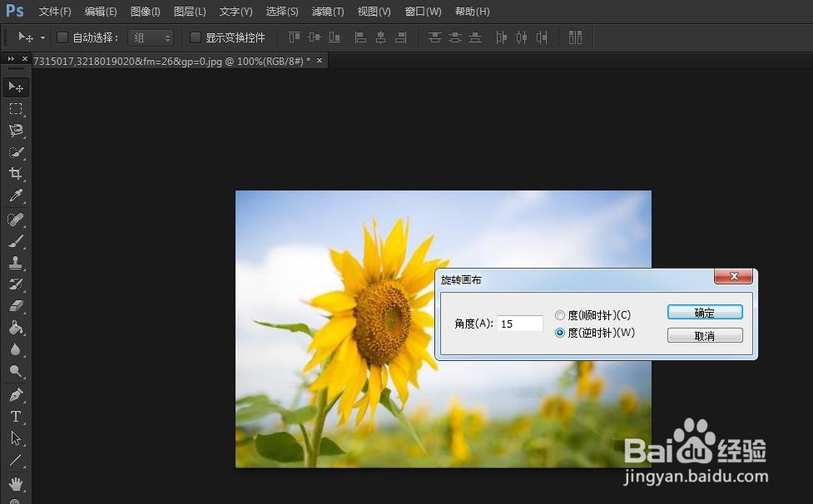The image size is (813, 504).
Task: Select the Brush tool
Action: point(16,241)
